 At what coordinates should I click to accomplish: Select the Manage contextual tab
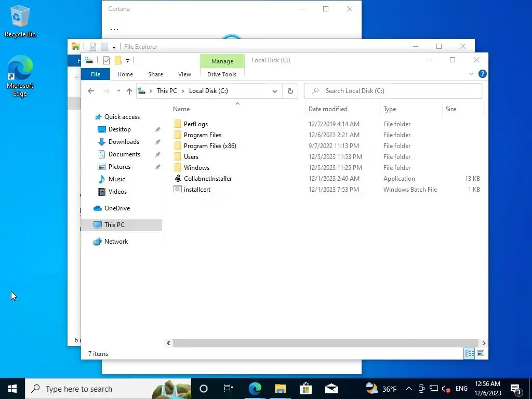tap(222, 61)
